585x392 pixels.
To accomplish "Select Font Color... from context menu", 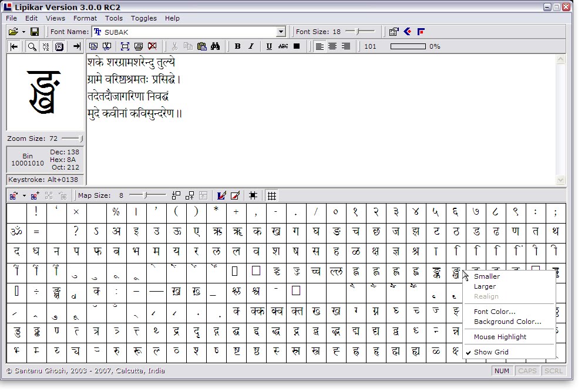I will 495,312.
